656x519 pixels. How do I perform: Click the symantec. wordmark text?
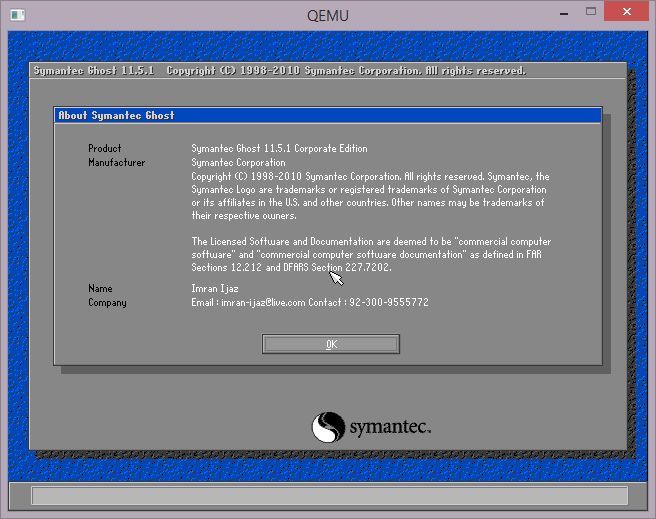pyautogui.click(x=390, y=428)
